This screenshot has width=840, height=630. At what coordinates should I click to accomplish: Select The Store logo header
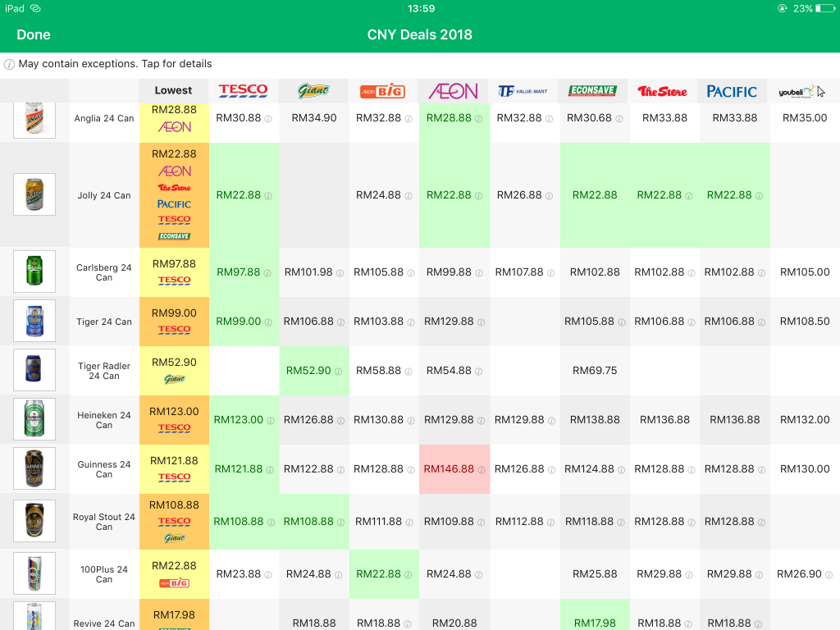coord(663,91)
